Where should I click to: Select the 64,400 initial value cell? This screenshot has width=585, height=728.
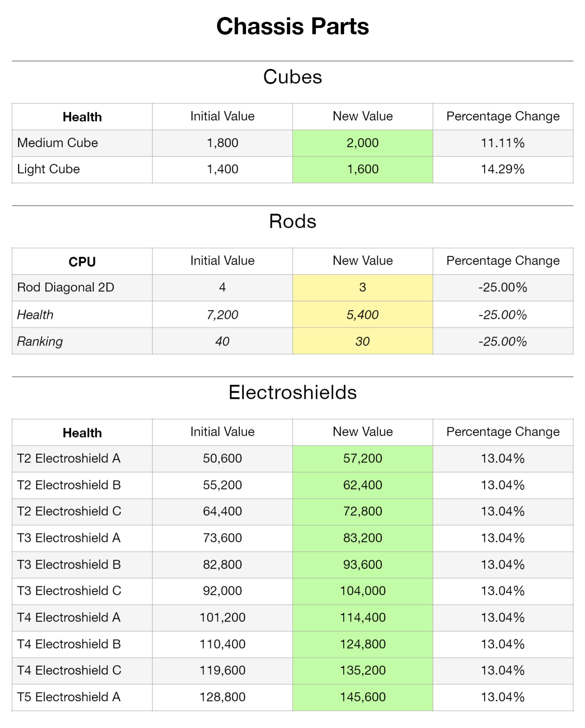[222, 511]
